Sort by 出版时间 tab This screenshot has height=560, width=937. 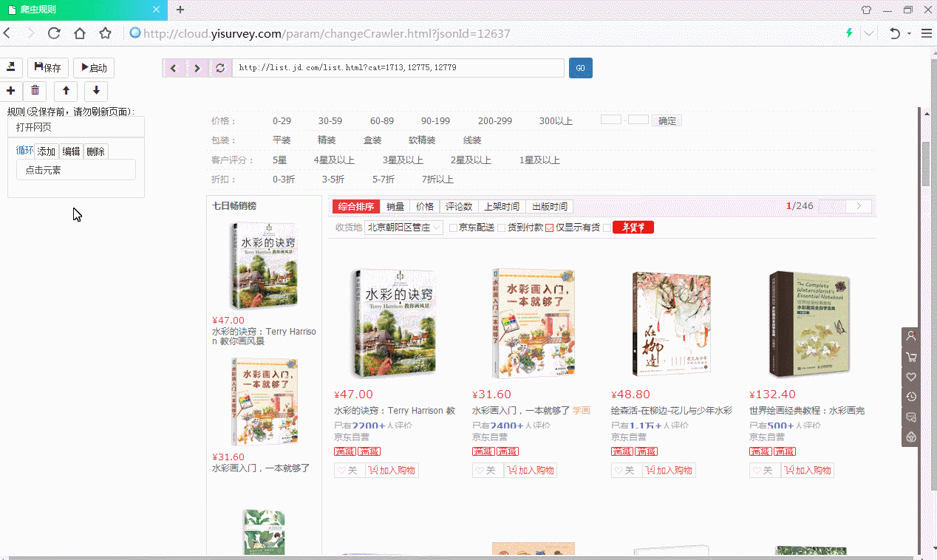tap(550, 207)
